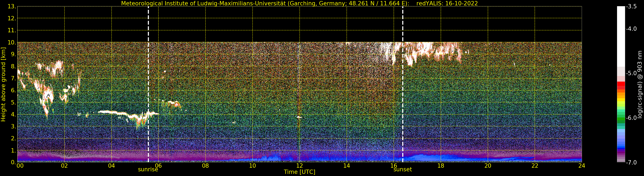Click the height axis tick label 13
Image resolution: width=644 pixels, height=176 pixels.
(12, 7)
